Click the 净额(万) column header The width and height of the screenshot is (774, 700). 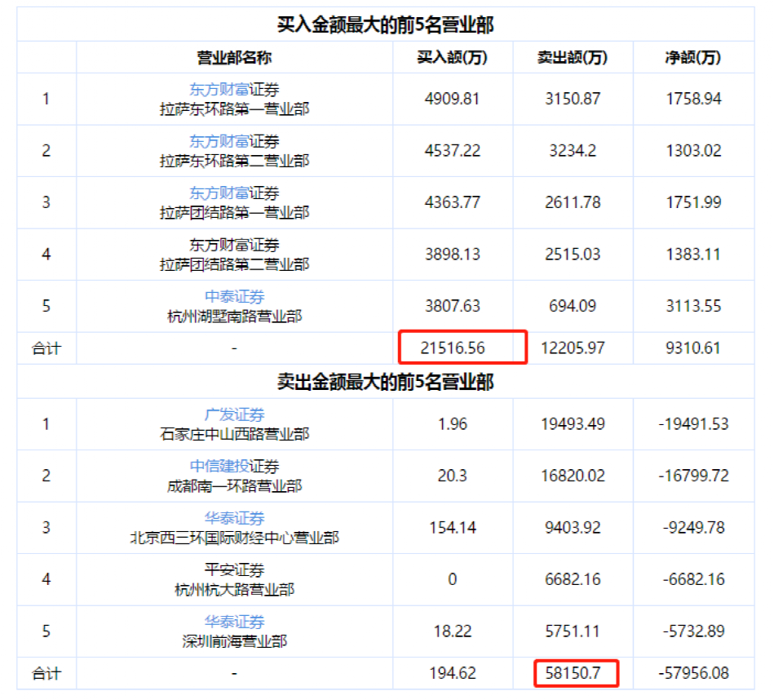pos(692,57)
